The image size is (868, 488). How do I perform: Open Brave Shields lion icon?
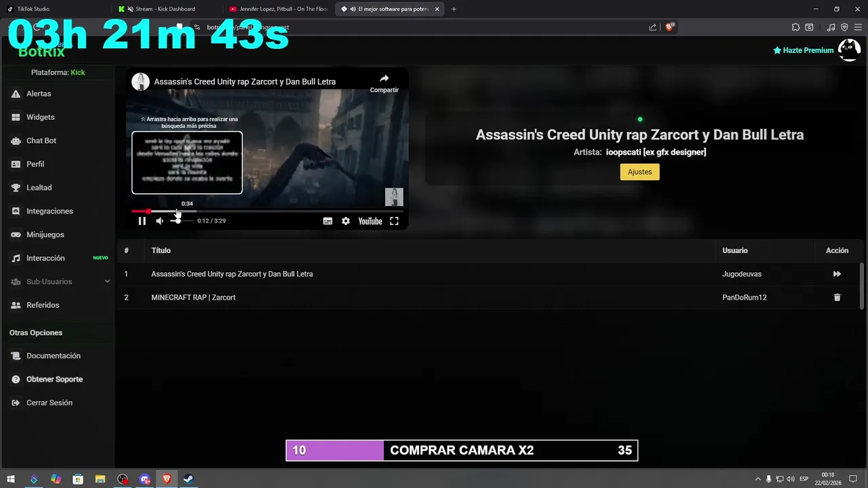click(669, 27)
